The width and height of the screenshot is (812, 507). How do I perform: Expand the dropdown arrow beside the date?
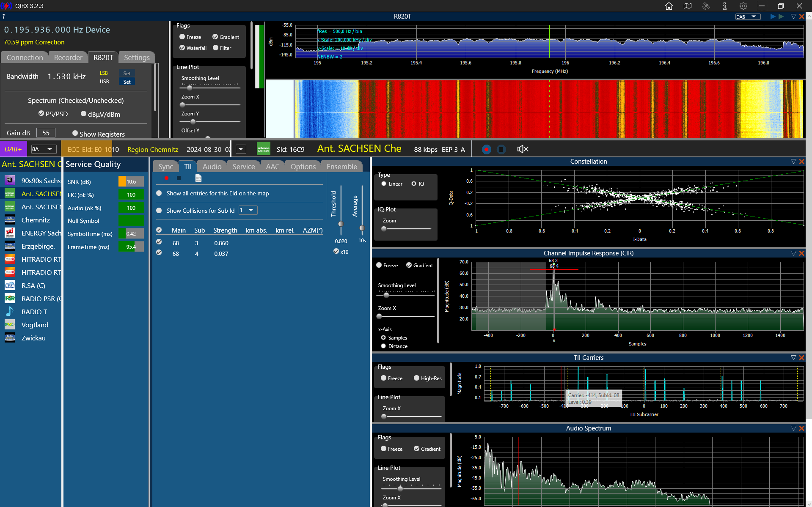point(241,149)
